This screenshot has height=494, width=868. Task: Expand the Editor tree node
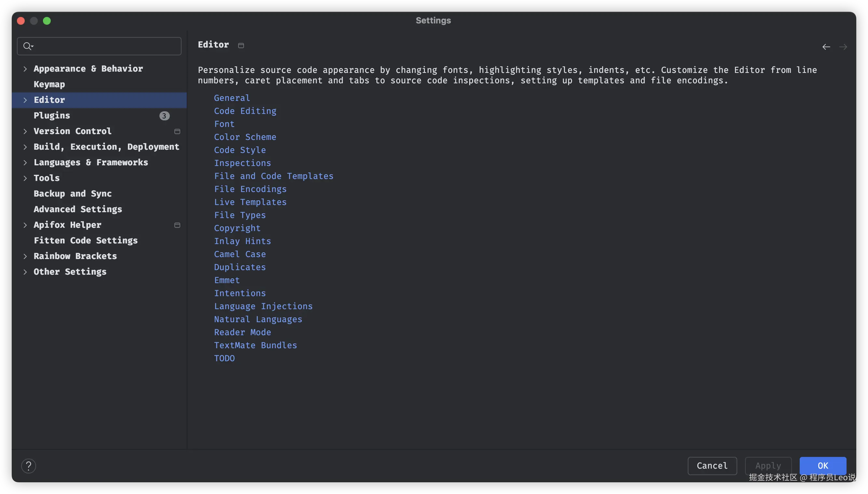(x=25, y=100)
